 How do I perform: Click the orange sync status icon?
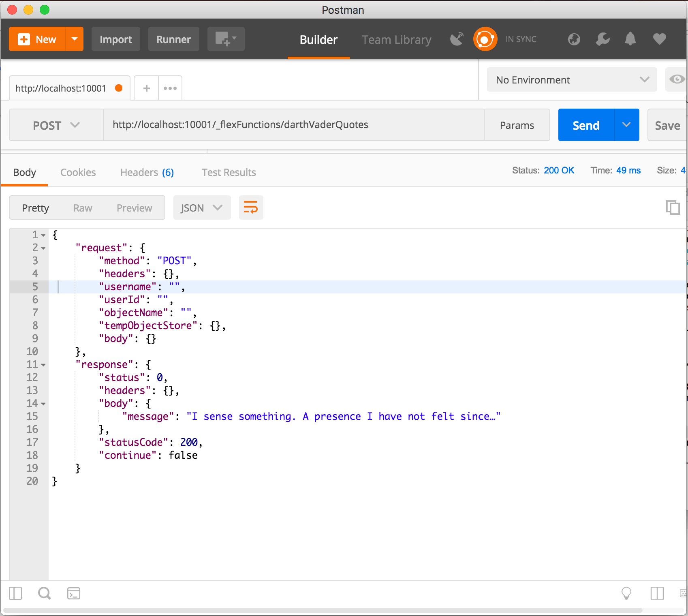click(485, 39)
